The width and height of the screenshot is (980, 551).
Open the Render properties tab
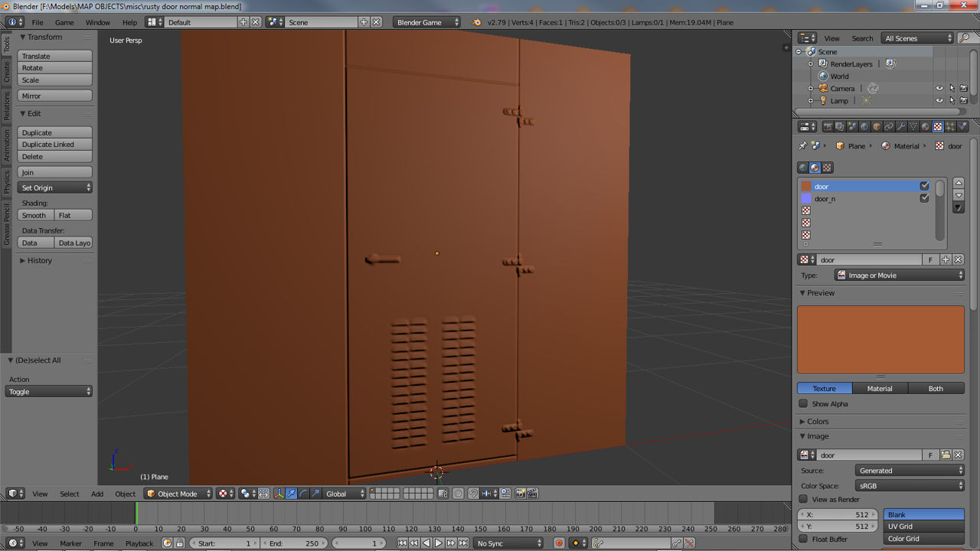(828, 126)
